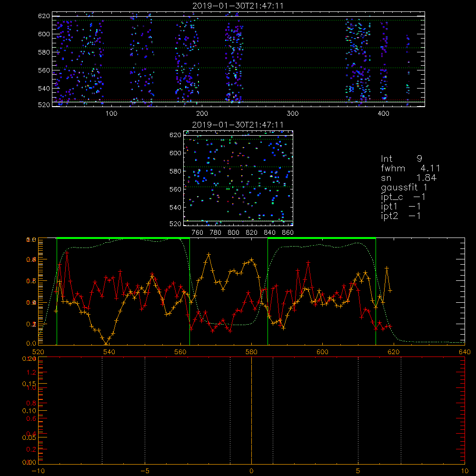The width and height of the screenshot is (476, 476).
Task: Click y-axis label 540 of small image
Action: (176, 208)
